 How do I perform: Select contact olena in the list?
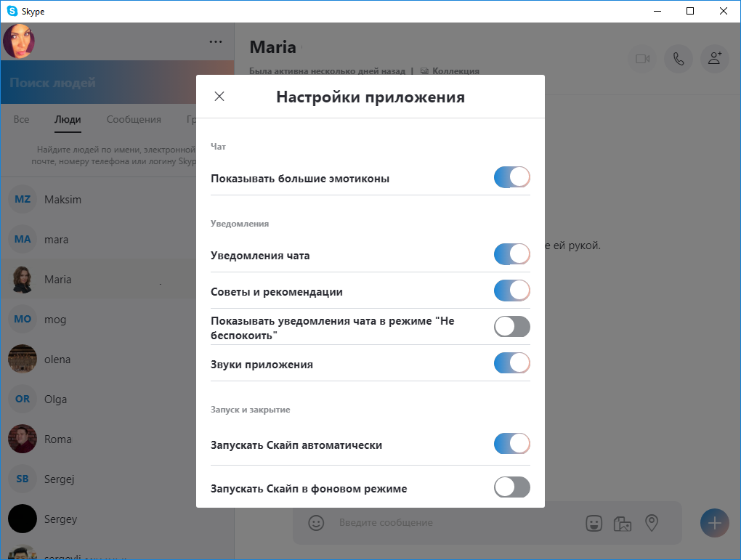tap(98, 359)
